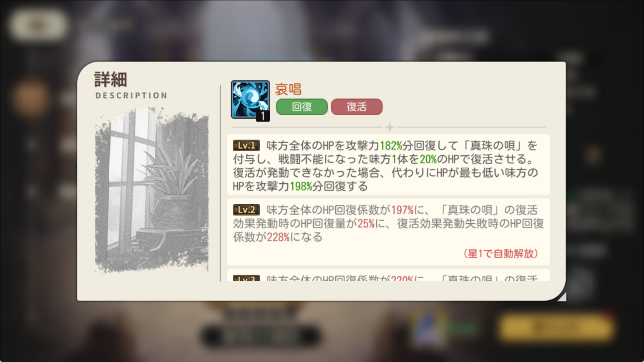Screen dimensions: 644x362
Task: Click the blurred yellow button behind dialog
Action: pos(556,327)
